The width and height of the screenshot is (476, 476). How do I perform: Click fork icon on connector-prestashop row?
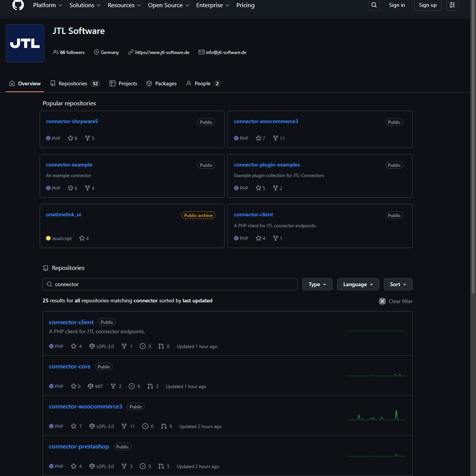124,466
